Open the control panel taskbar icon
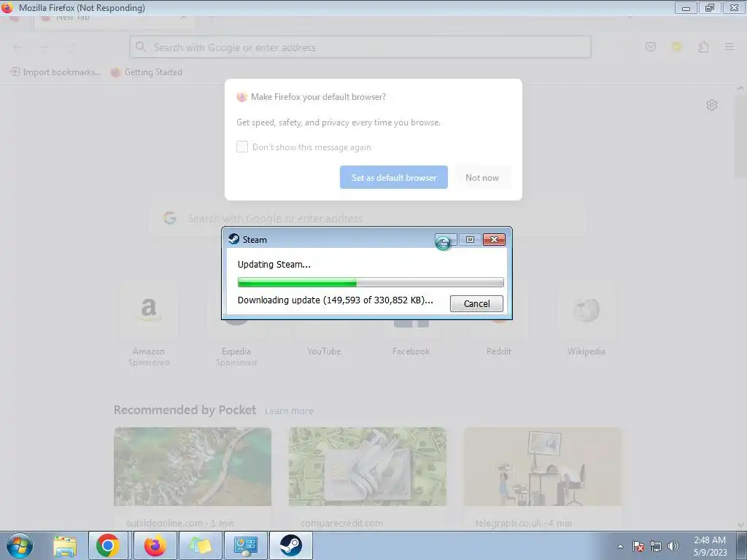The image size is (747, 560). 246,545
